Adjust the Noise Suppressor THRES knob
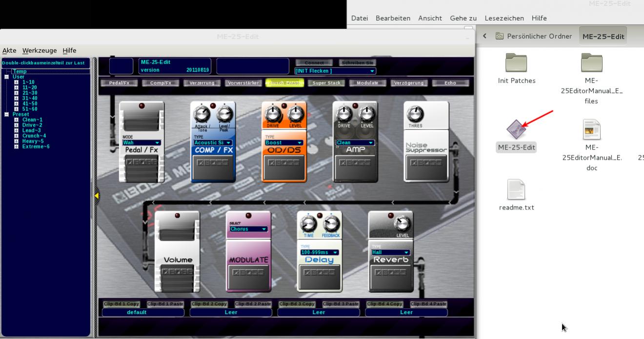Screen dimensions: 644x339 tap(415, 115)
